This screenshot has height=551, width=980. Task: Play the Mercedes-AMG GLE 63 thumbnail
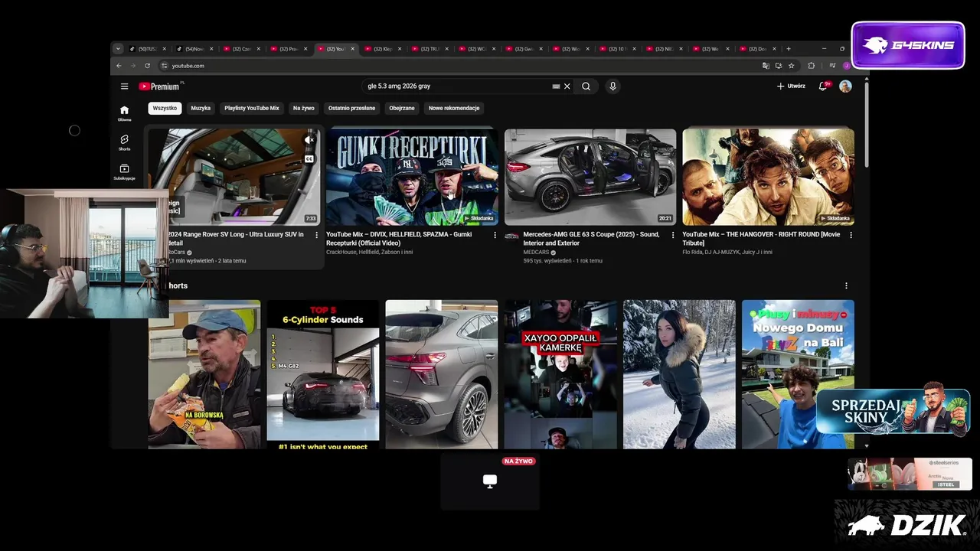tap(590, 177)
